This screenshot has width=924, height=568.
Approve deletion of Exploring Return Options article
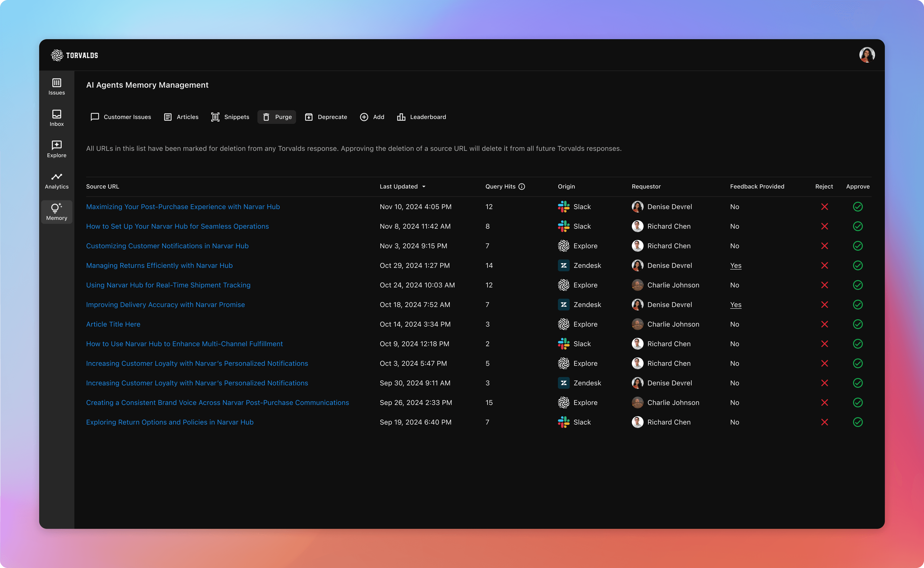pyautogui.click(x=858, y=422)
